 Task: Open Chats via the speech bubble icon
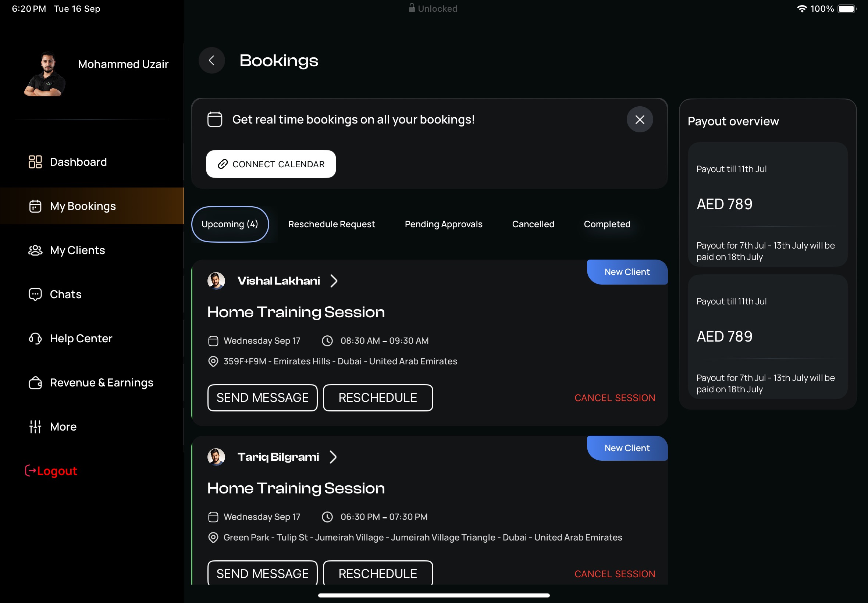coord(35,294)
